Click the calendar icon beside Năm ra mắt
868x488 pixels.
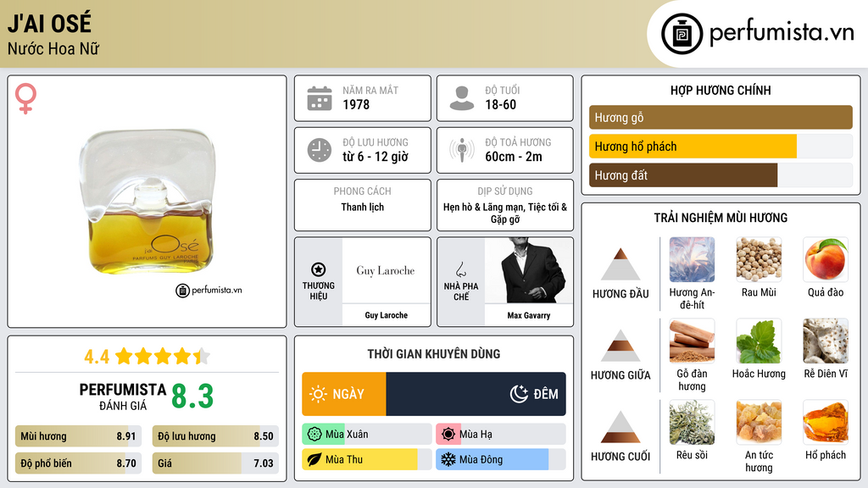point(320,98)
